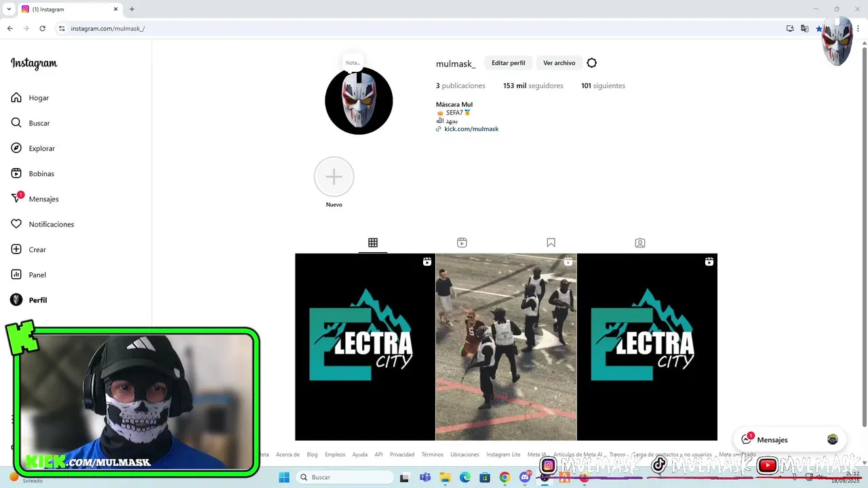Image resolution: width=868 pixels, height=488 pixels.
Task: Click the page vertical scrollbar
Action: pos(864,237)
